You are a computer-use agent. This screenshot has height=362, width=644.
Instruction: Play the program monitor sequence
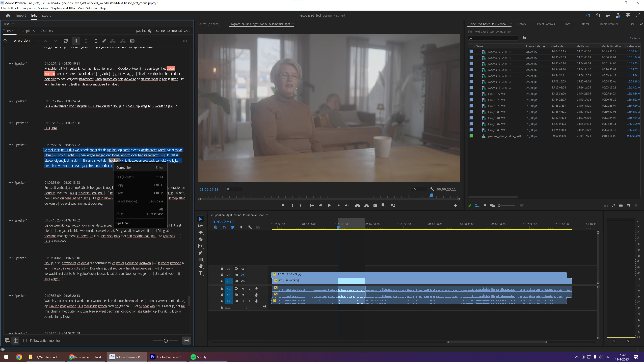coord(329,205)
